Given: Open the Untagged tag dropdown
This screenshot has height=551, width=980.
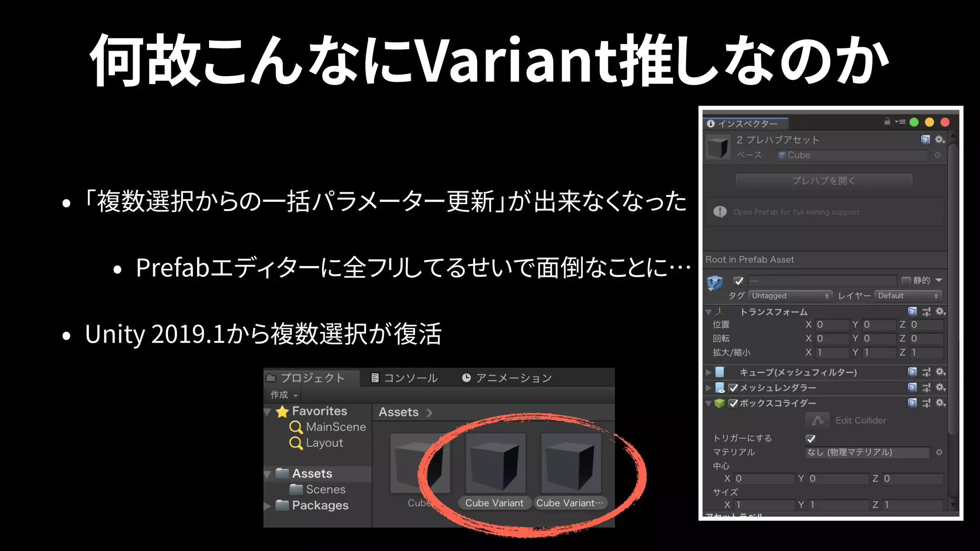Looking at the screenshot, I should (790, 296).
